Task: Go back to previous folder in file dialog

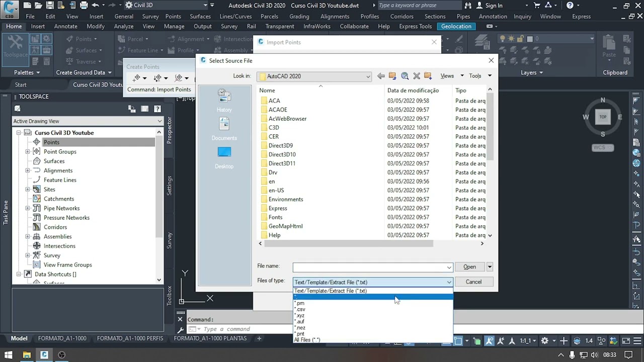Action: click(x=381, y=76)
